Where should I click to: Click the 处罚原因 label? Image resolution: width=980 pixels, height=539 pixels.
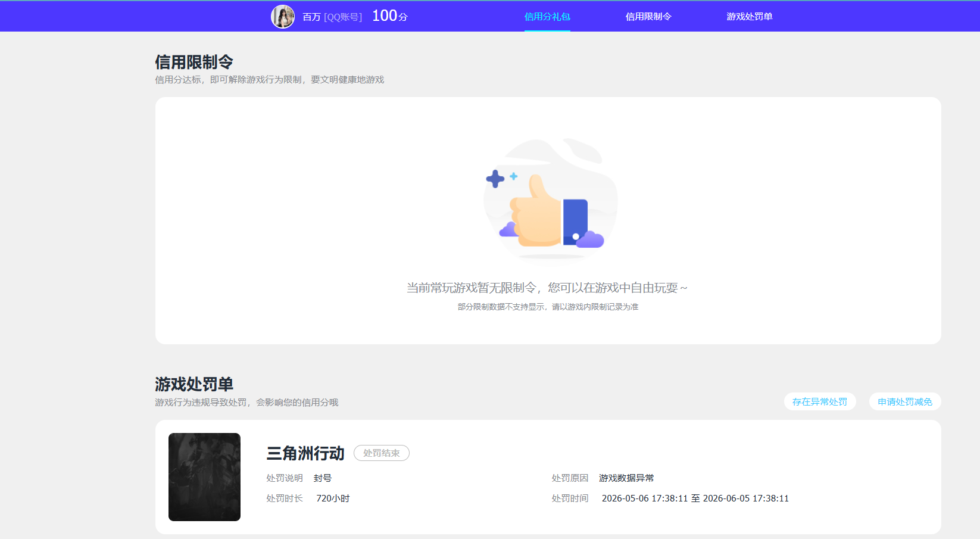[x=570, y=478]
